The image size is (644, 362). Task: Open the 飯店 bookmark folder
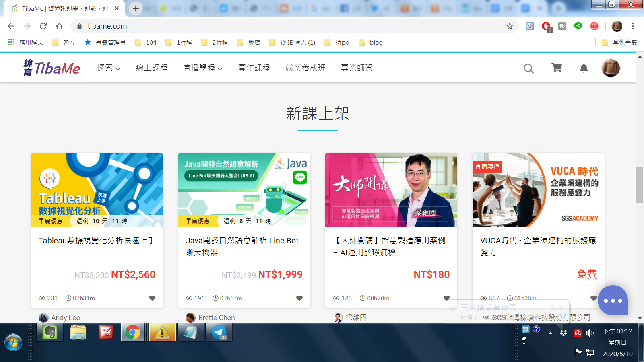click(248, 42)
